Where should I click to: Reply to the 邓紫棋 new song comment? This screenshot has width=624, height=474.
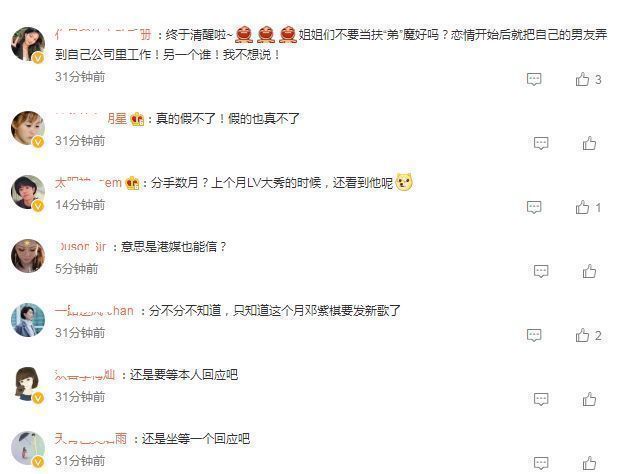click(534, 335)
